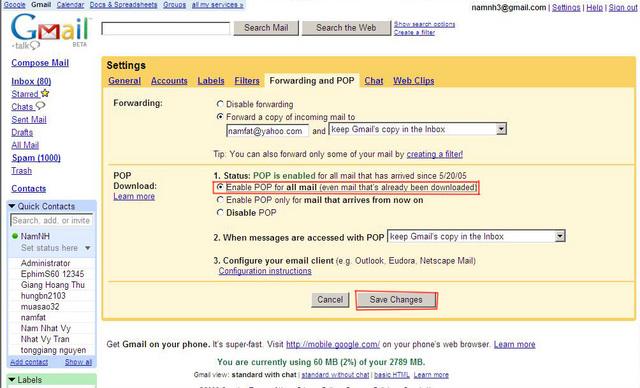Open Calendar in the top navigation
This screenshot has height=388, width=640.
[x=70, y=5]
